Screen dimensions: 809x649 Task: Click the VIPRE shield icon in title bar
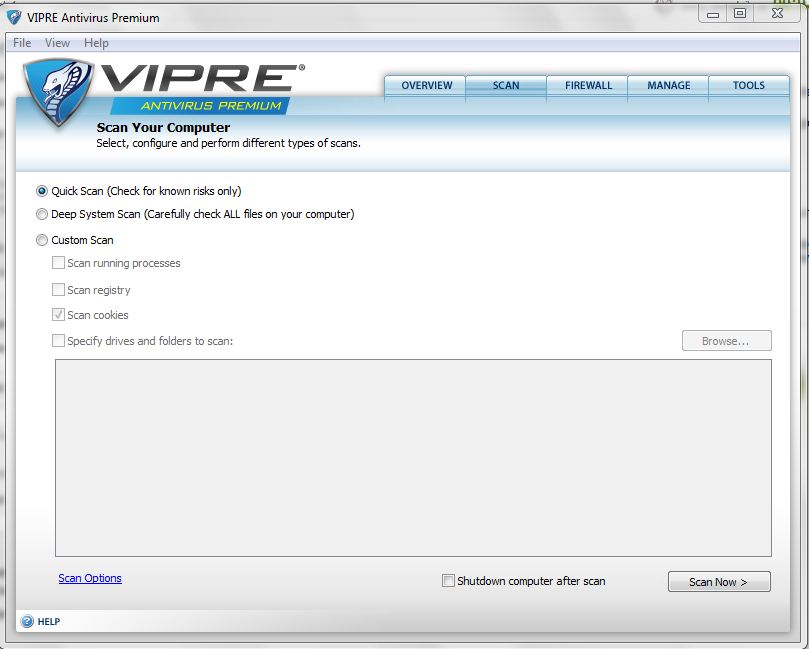click(14, 17)
